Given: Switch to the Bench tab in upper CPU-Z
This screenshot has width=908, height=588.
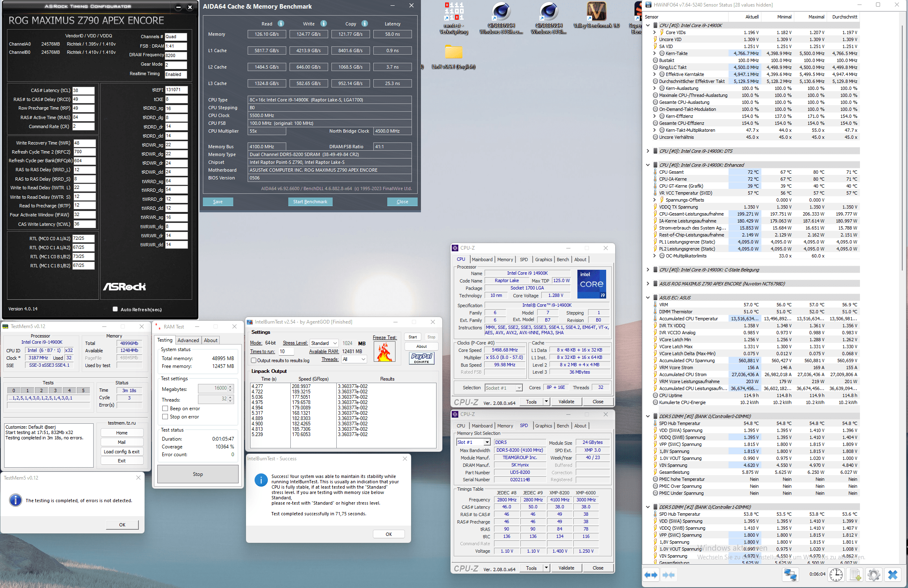Looking at the screenshot, I should (x=563, y=260).
